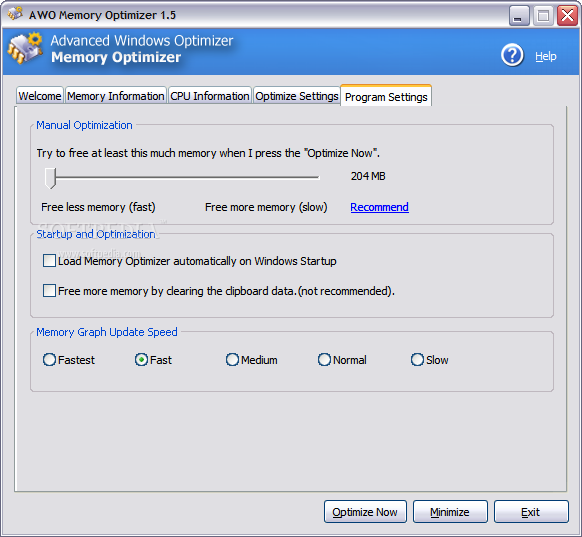582x537 pixels.
Task: Switch to Optimize Settings tab
Action: click(297, 96)
